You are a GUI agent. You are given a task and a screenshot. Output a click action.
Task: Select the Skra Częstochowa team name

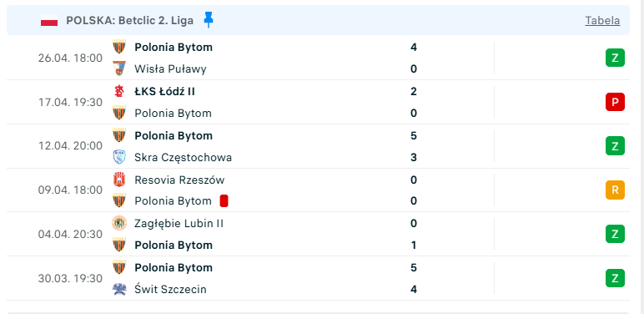click(184, 157)
